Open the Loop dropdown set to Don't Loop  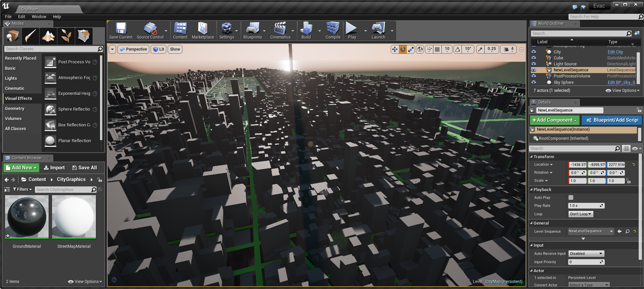(581, 214)
